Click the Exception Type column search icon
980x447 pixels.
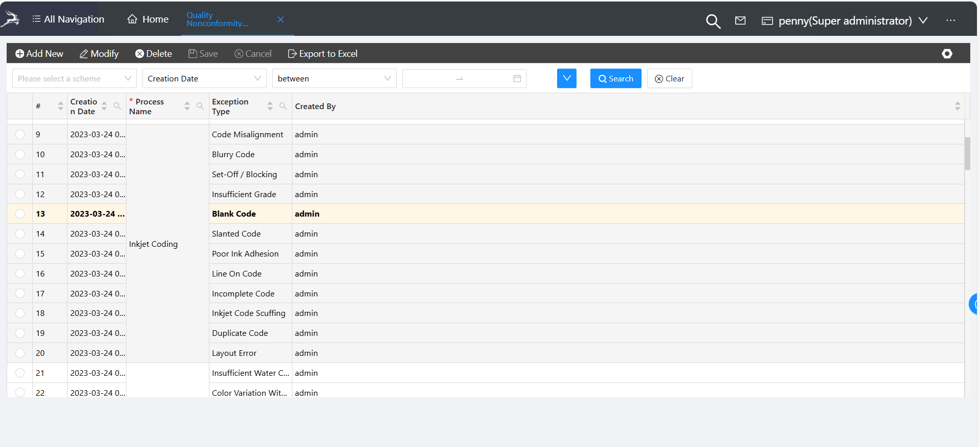click(x=283, y=106)
